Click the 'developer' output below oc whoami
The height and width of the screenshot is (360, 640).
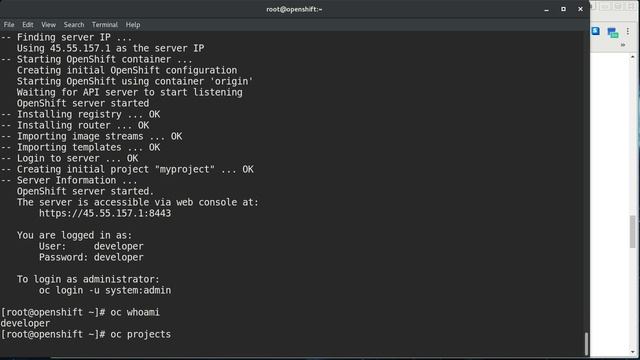pos(25,323)
